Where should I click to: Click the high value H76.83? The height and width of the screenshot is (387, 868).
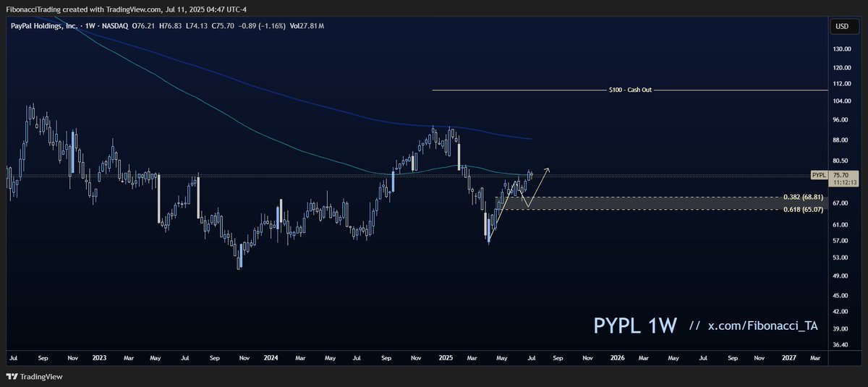click(x=171, y=25)
